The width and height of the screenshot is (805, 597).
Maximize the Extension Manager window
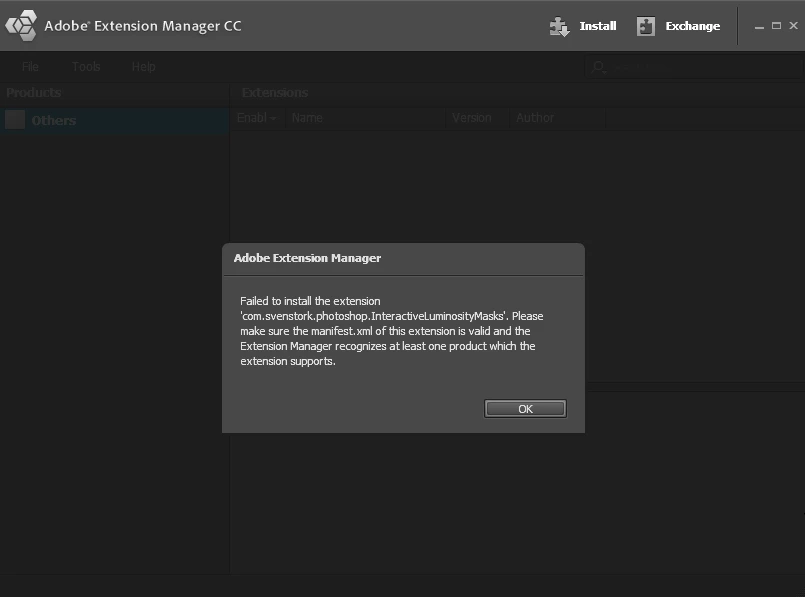pyautogui.click(x=776, y=26)
